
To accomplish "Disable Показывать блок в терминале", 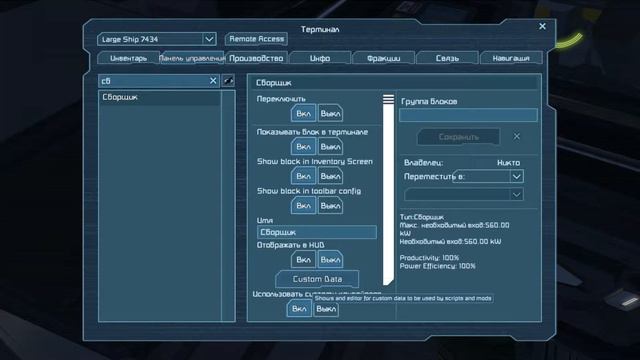I will (x=330, y=147).
